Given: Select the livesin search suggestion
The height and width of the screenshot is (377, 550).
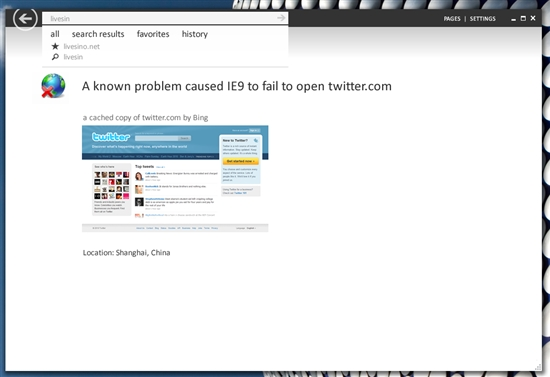Looking at the screenshot, I should (x=73, y=57).
